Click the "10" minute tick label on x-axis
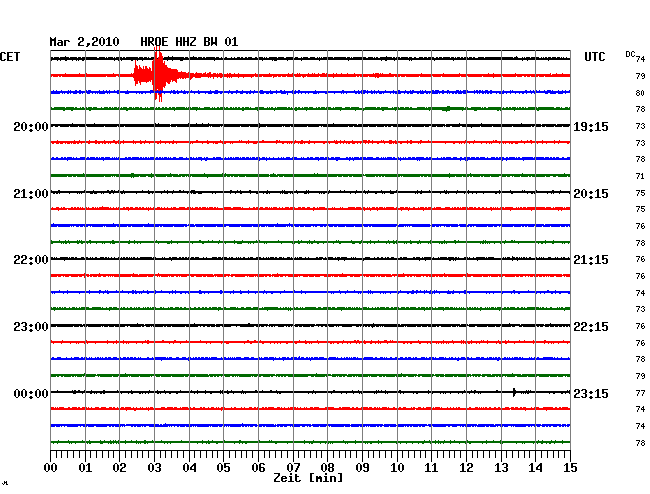Viewport: 650px width, 494px height. coord(397,467)
